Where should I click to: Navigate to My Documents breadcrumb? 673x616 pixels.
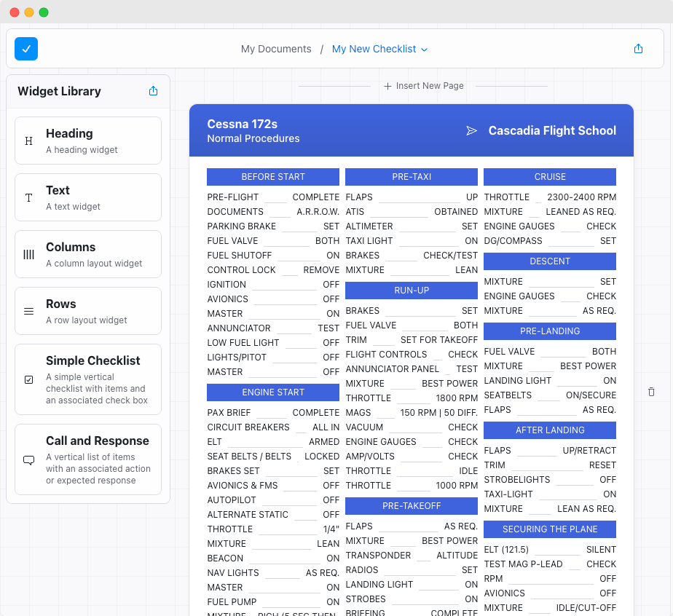point(276,49)
